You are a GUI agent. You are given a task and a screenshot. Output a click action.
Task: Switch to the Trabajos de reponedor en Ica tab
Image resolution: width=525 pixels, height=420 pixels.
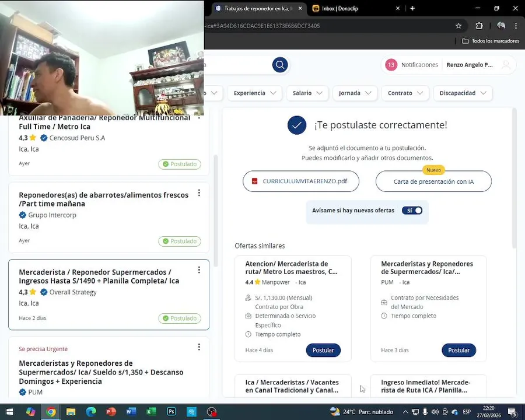point(258,8)
